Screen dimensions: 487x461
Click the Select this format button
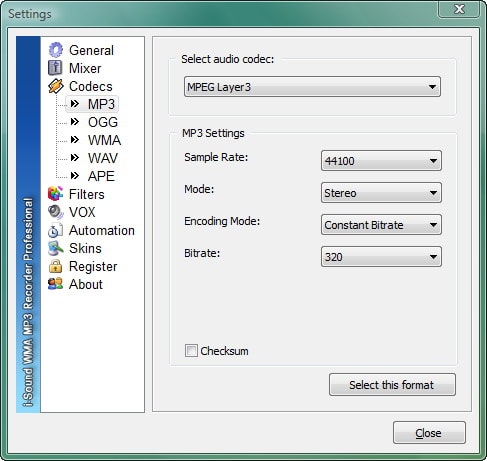(x=392, y=385)
